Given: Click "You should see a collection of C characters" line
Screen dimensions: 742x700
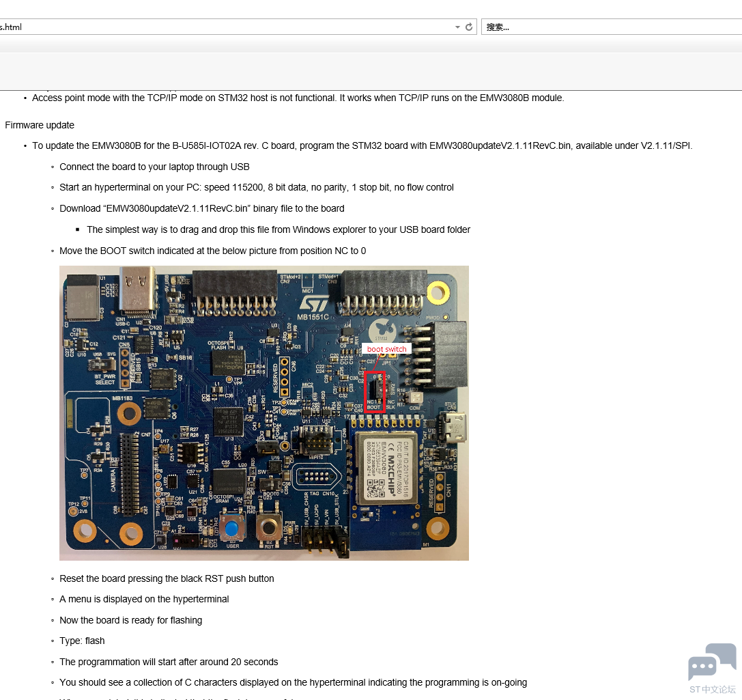Looking at the screenshot, I should tap(294, 682).
